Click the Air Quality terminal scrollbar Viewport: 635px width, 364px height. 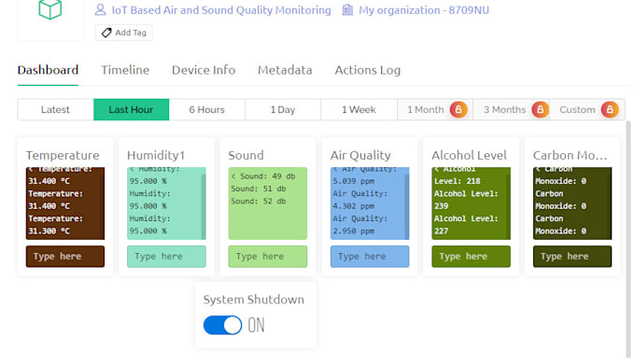tap(406, 206)
